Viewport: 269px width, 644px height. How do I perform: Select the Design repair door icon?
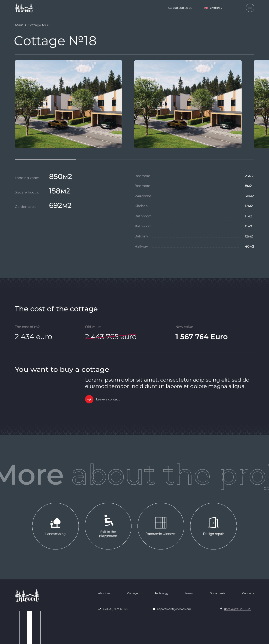(x=213, y=526)
